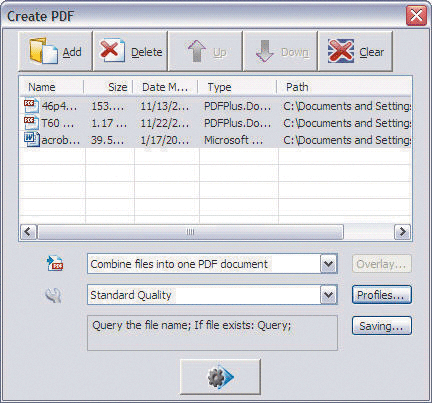432x403 pixels.
Task: Sort the list by Name column header
Action: tap(52, 87)
